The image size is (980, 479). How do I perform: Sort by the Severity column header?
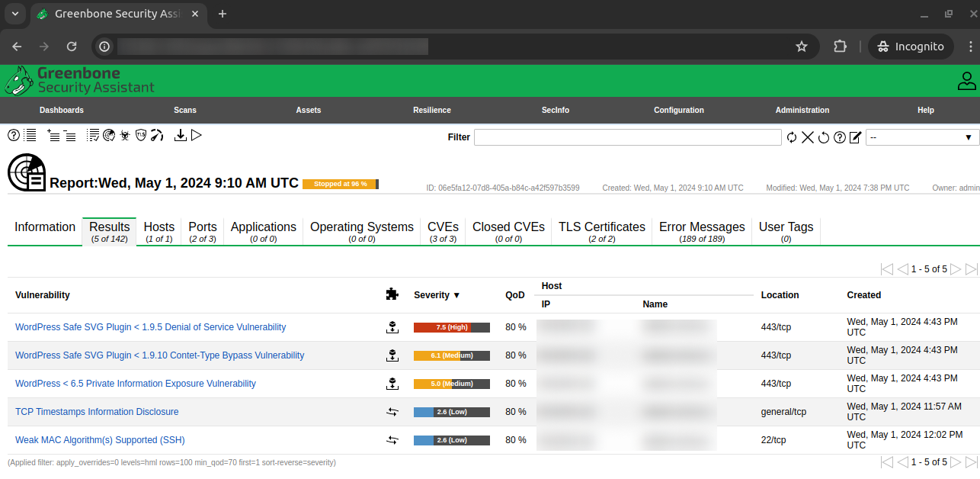(437, 295)
